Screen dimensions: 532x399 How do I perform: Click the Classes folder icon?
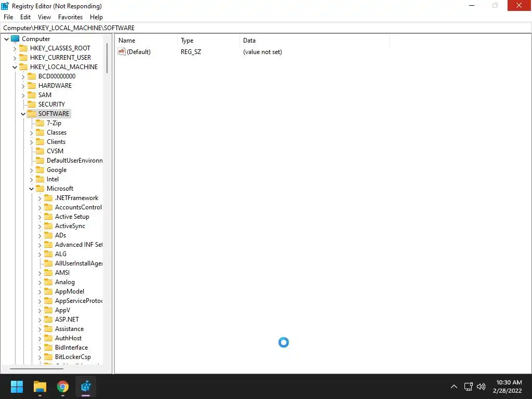[40, 132]
